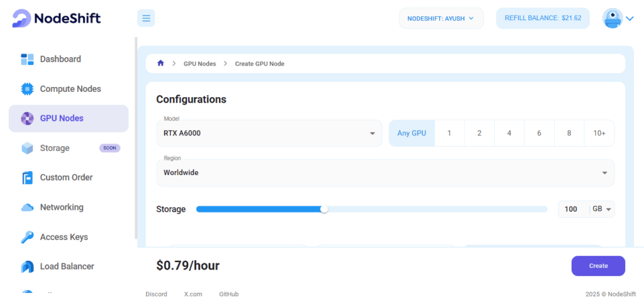Select the Any GPU count option

tap(411, 133)
